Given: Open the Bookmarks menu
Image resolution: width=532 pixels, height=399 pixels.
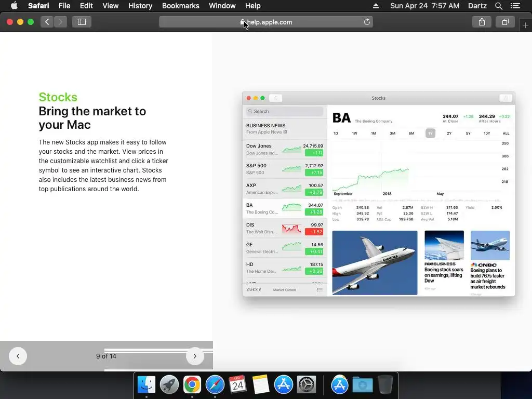Looking at the screenshot, I should coord(180,6).
